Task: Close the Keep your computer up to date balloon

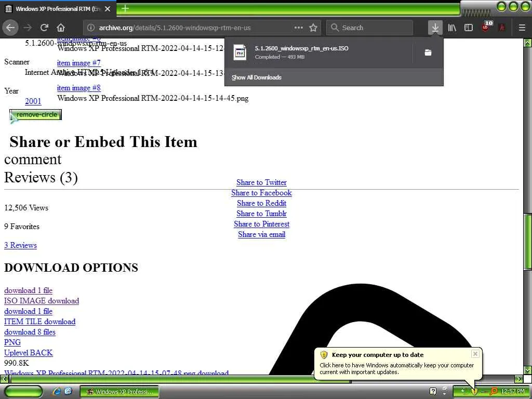Action: (475, 354)
